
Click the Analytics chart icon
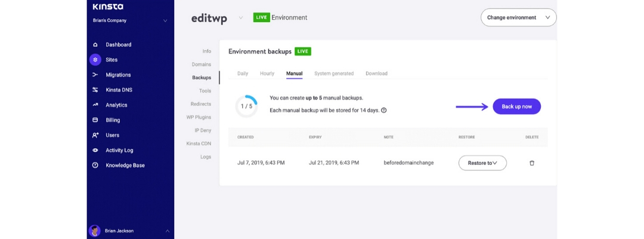coord(95,105)
